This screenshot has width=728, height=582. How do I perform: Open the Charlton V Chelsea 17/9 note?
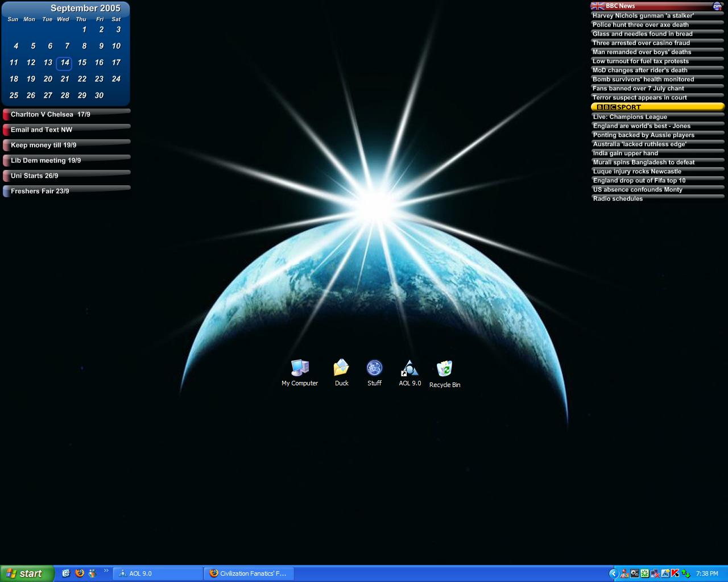(x=67, y=114)
